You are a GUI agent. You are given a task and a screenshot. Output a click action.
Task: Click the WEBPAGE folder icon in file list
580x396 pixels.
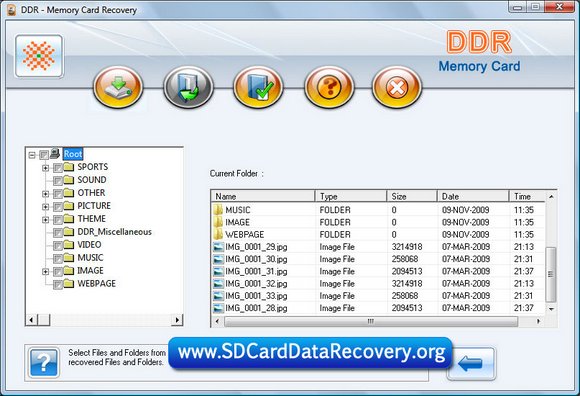click(218, 234)
